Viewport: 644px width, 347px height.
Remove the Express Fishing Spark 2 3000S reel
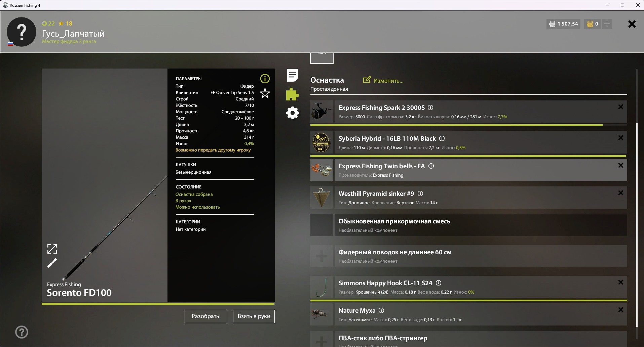[x=621, y=107]
